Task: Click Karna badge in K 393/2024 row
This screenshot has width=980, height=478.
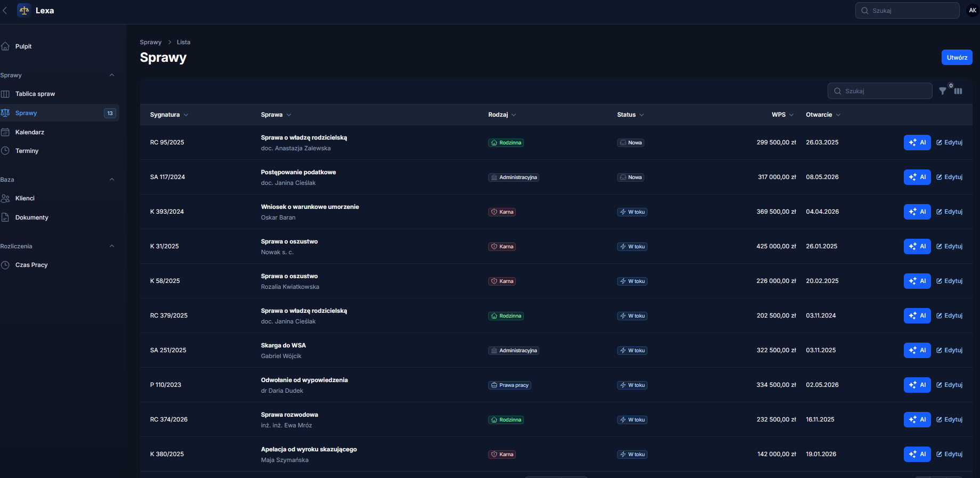Action: [502, 212]
